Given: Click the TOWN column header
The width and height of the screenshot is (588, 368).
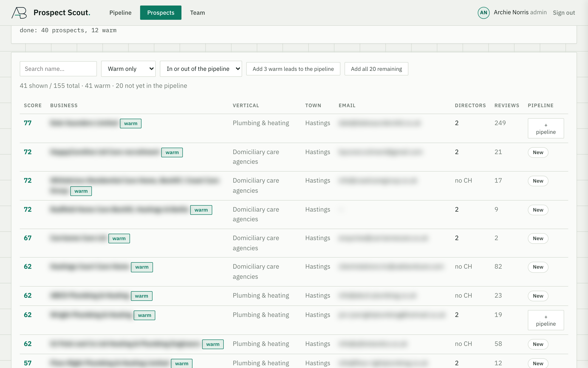Looking at the screenshot, I should 313,105.
